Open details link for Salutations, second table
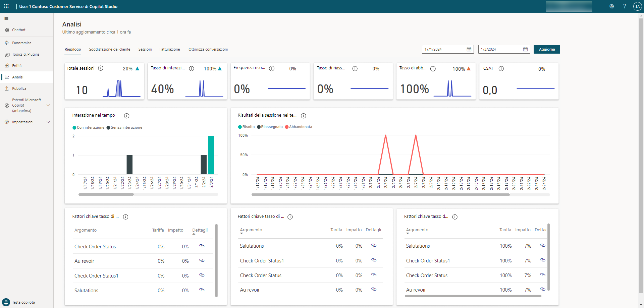This screenshot has width=644, height=308. (374, 245)
